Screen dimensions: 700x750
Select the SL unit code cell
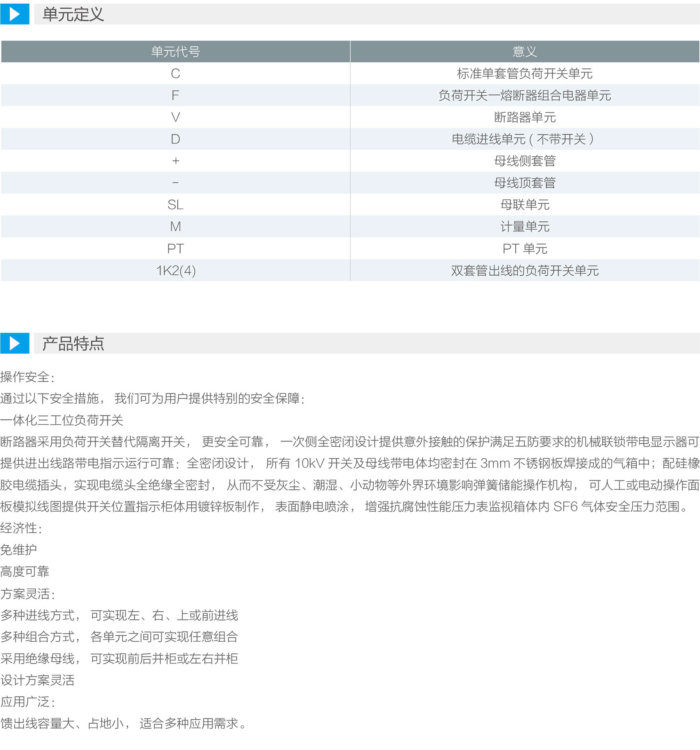[175, 205]
